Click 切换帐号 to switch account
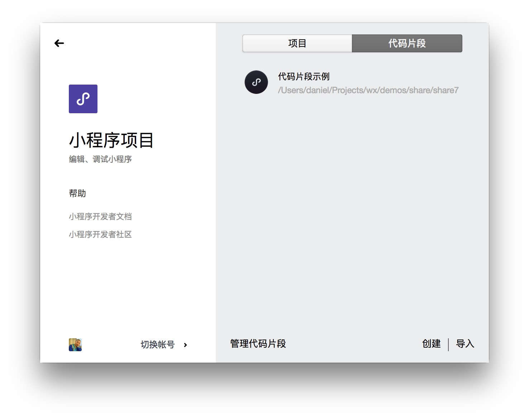Image resolution: width=529 pixels, height=420 pixels. (x=157, y=345)
